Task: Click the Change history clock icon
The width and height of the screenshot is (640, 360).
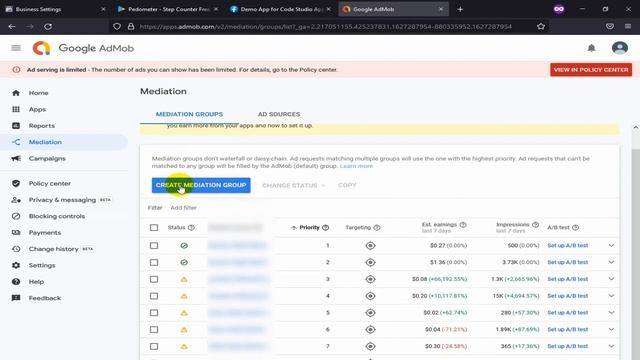Action: (16, 249)
